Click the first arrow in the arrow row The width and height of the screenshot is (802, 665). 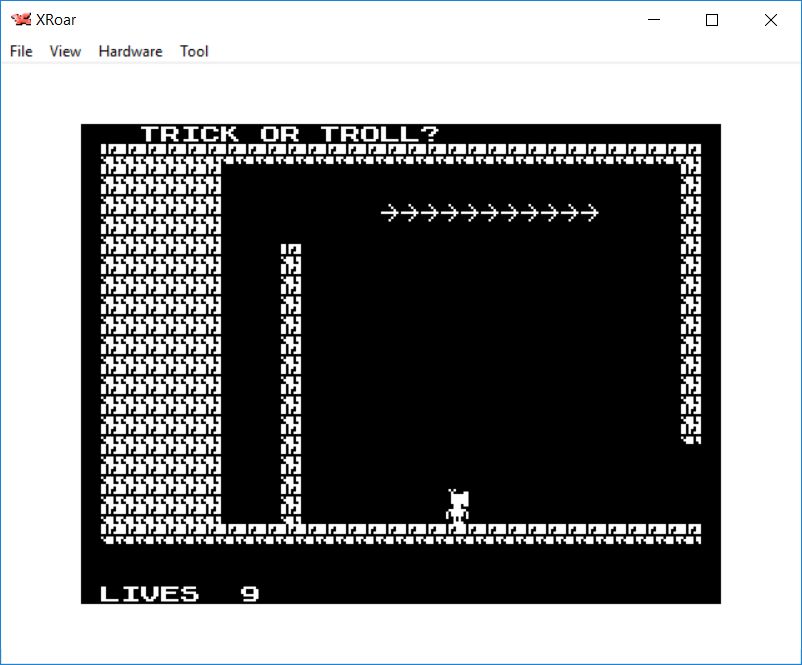tap(390, 213)
